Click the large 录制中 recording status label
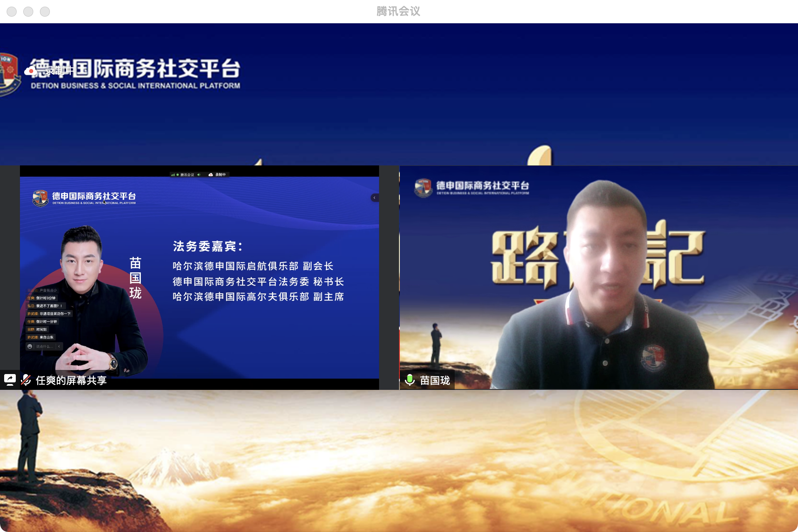This screenshot has width=798, height=532. [x=59, y=71]
